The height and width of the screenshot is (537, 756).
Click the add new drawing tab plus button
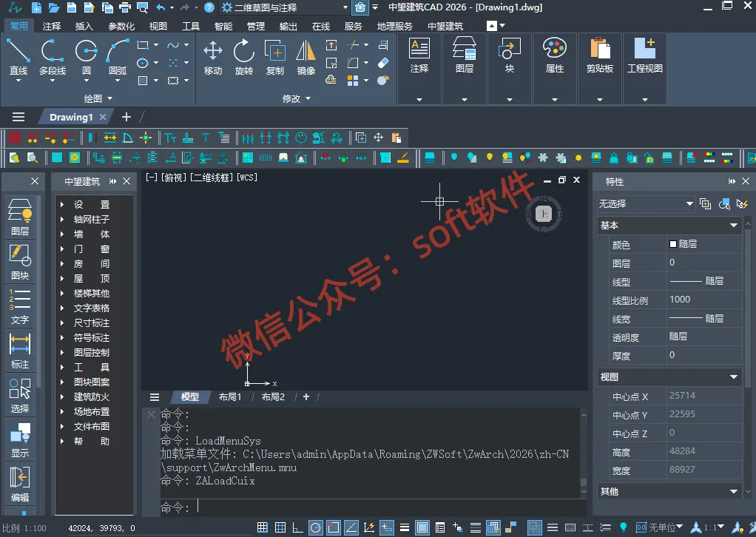[126, 117]
